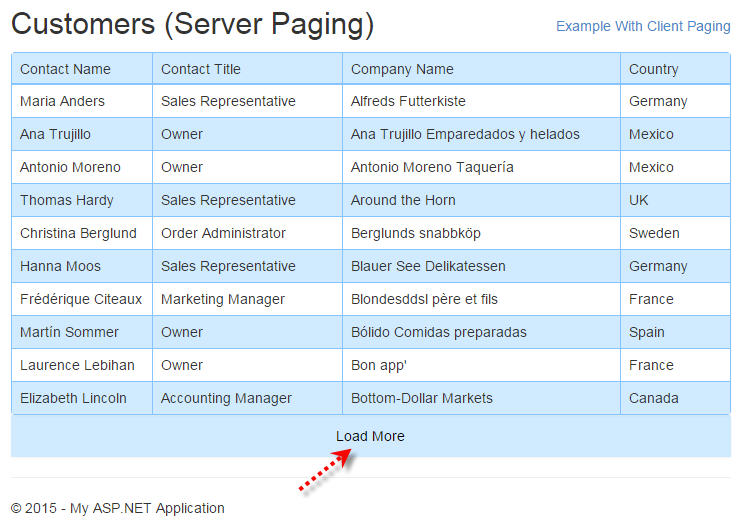Select the Laurence Lebihan cell
Screen dimensions: 749x529
point(82,365)
